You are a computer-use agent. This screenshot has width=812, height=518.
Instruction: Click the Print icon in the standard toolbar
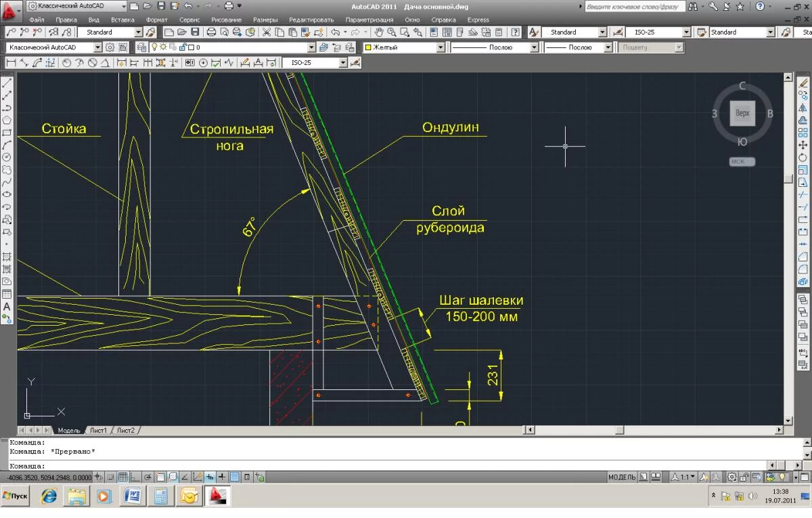coord(211,33)
